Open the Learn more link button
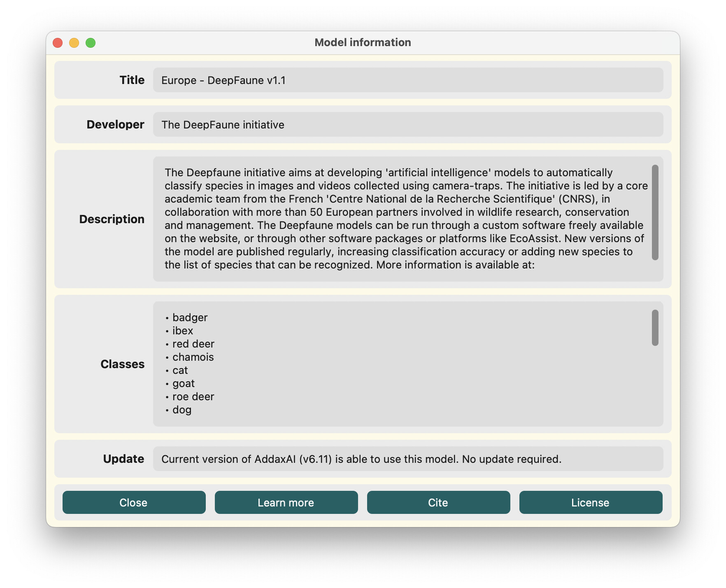This screenshot has height=588, width=726. pyautogui.click(x=286, y=502)
